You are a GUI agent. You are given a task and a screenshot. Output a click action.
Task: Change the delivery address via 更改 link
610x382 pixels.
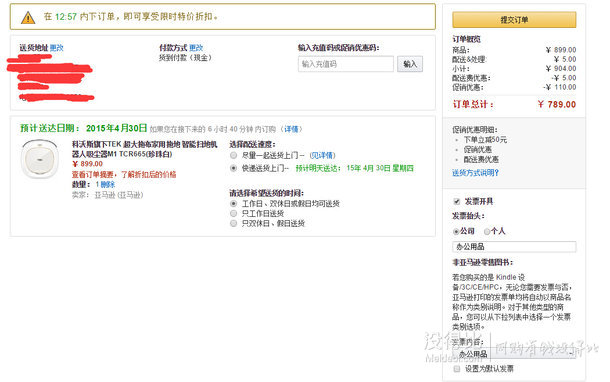(57, 48)
